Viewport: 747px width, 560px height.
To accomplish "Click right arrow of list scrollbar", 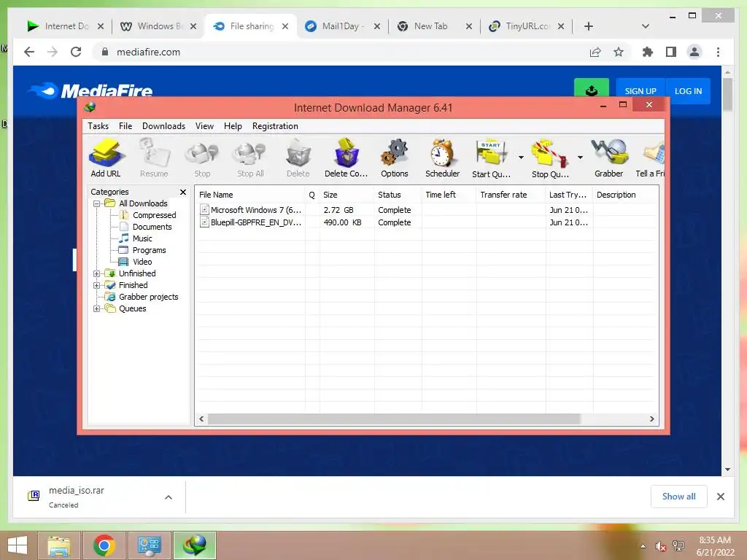I will click(x=651, y=419).
